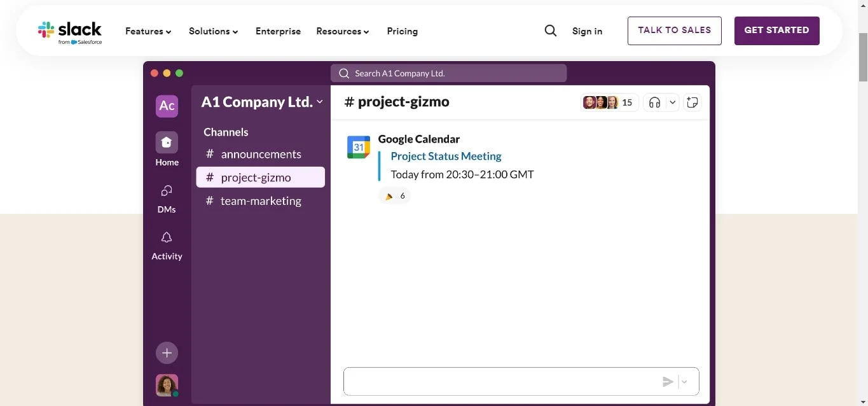Click the Google Calendar sender name
Viewport: 868px width, 406px height.
coord(418,139)
